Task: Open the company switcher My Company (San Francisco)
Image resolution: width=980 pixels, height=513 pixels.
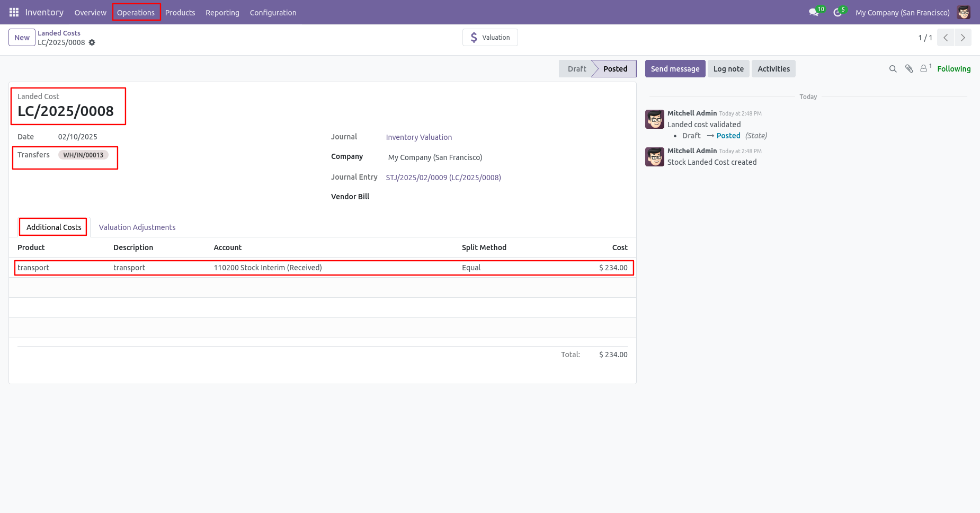Action: click(x=902, y=12)
